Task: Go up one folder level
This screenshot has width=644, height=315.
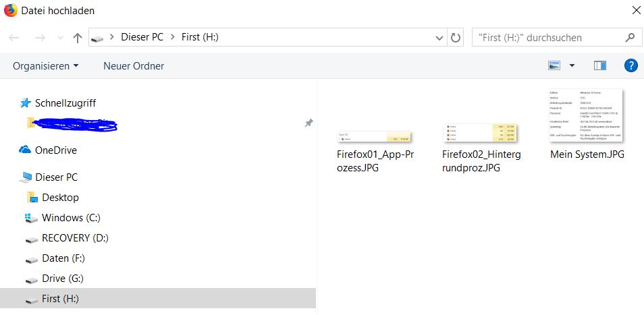Action: [78, 38]
